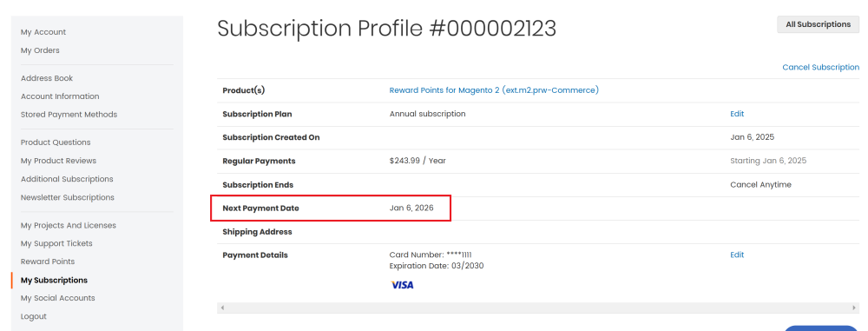
Task: Select Account Information menu item
Action: pos(60,96)
